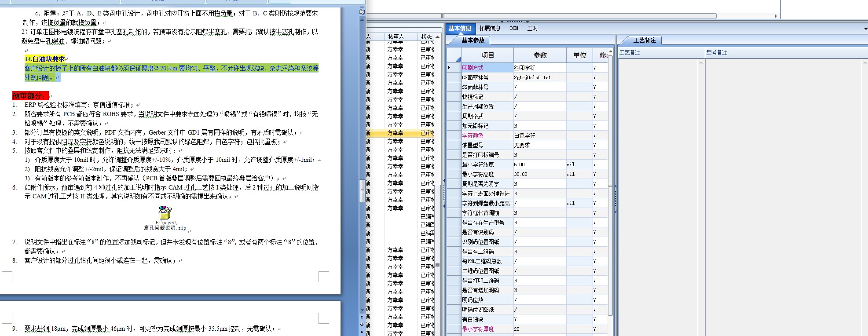Click the 核审人 column header
Screen dimensions: 868x336
click(x=401, y=37)
